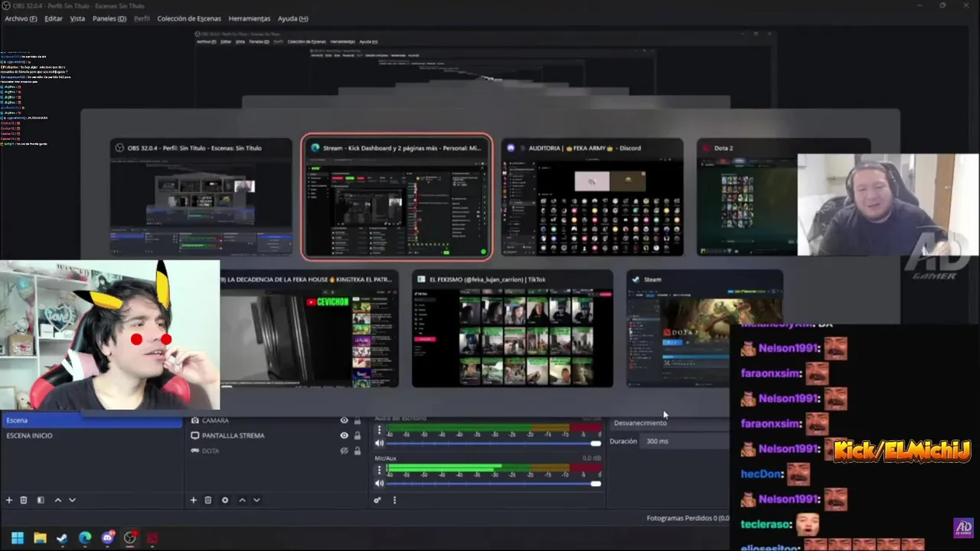The image size is (980, 551).
Task: Open the Paneles menu
Action: pyautogui.click(x=109, y=18)
